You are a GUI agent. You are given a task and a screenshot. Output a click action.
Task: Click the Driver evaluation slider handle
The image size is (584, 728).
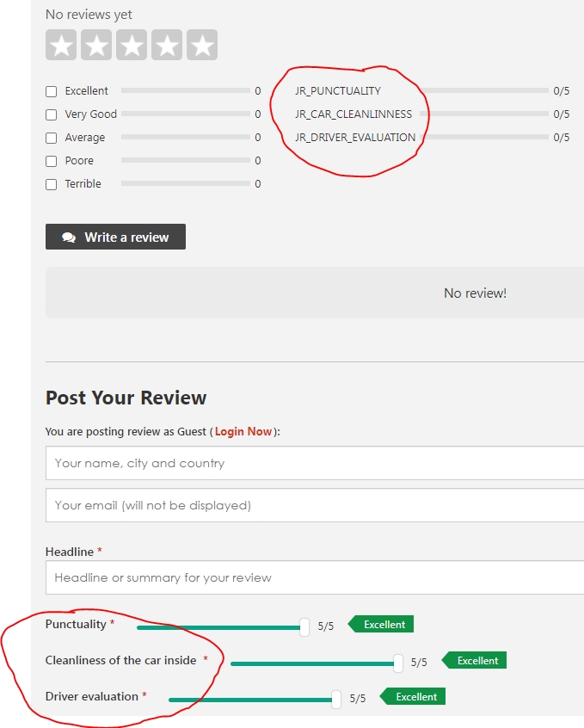pyautogui.click(x=336, y=700)
